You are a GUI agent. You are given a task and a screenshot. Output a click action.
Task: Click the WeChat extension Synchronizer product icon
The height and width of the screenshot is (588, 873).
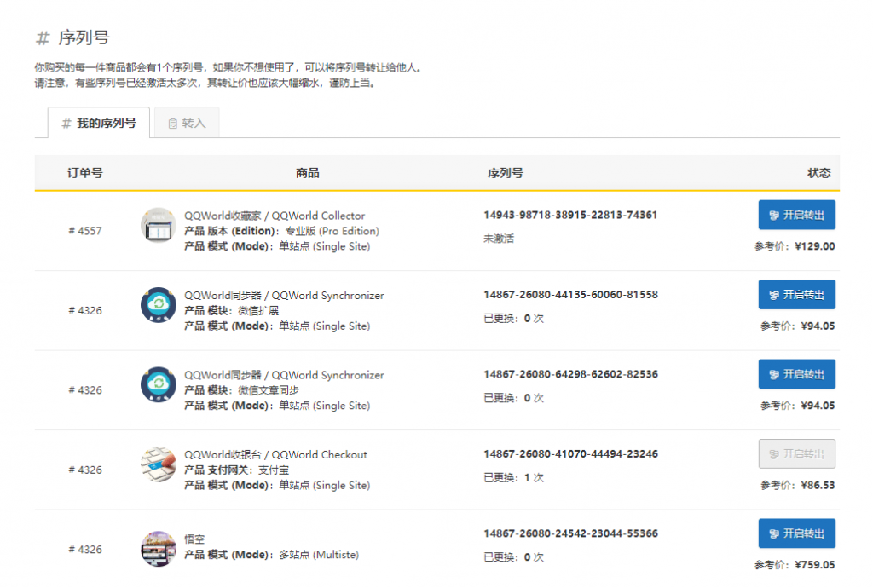(158, 304)
